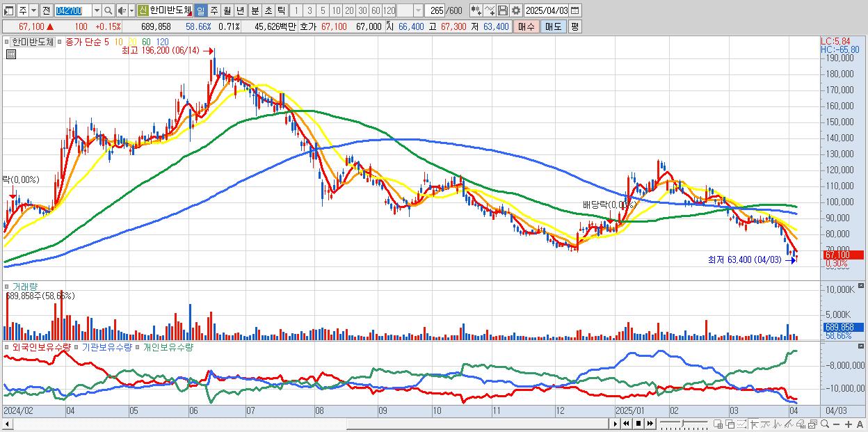This screenshot has height=432, width=868.
Task: Select the 일 daily chart period
Action: (200, 10)
